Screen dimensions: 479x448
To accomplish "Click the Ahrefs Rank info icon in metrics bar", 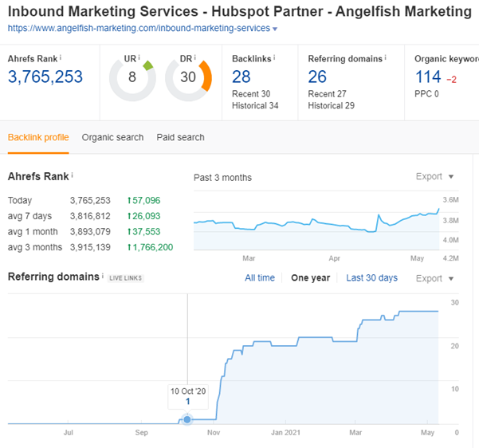I will point(61,57).
